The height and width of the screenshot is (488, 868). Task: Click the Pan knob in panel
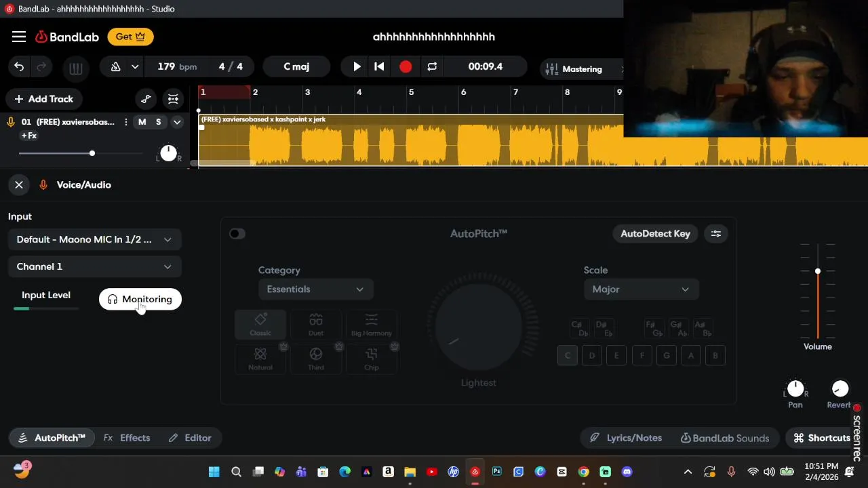coord(795,389)
